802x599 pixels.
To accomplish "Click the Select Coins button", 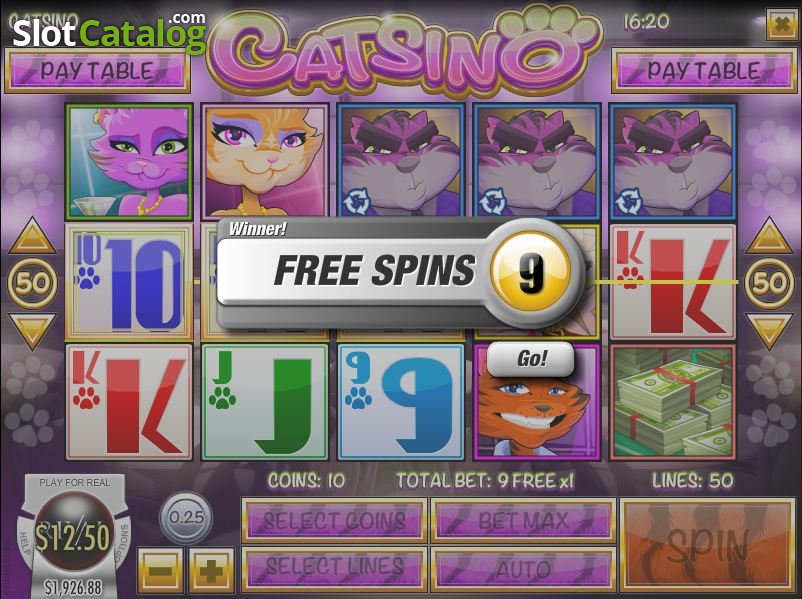I will click(334, 521).
